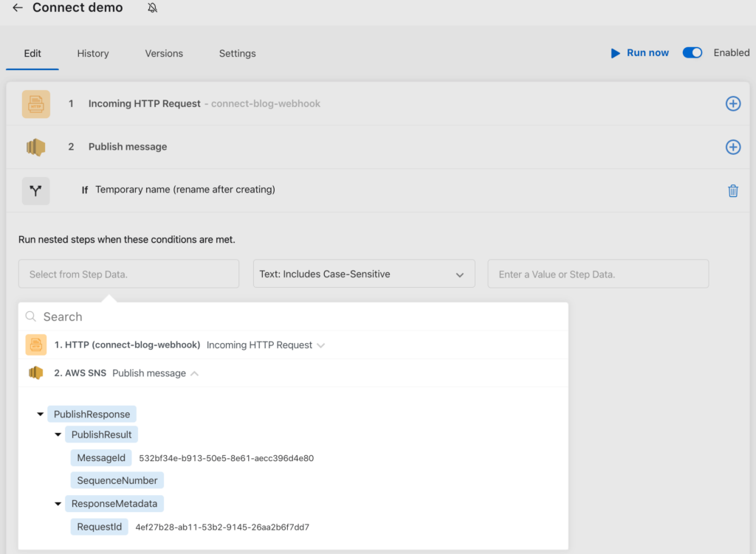Viewport: 756px width, 554px height.
Task: Click the HTTP icon for step 1
Action: pos(35,104)
